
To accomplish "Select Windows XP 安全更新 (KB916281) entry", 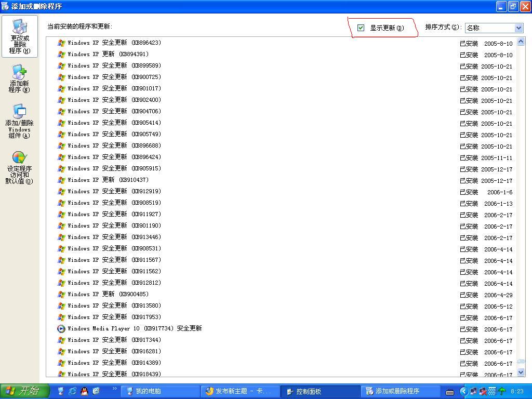I will pyautogui.click(x=114, y=352).
